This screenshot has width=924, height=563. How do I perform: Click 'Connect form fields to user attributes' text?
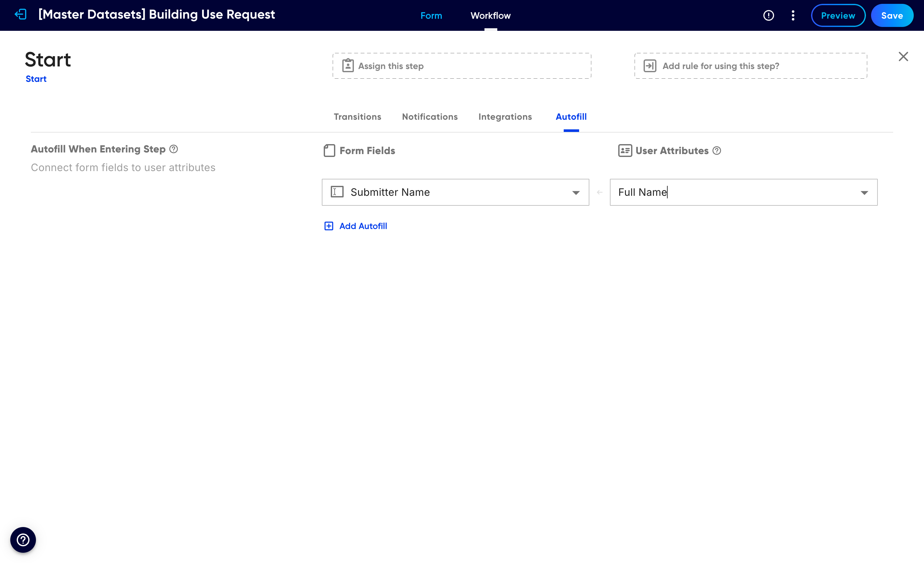(x=123, y=167)
